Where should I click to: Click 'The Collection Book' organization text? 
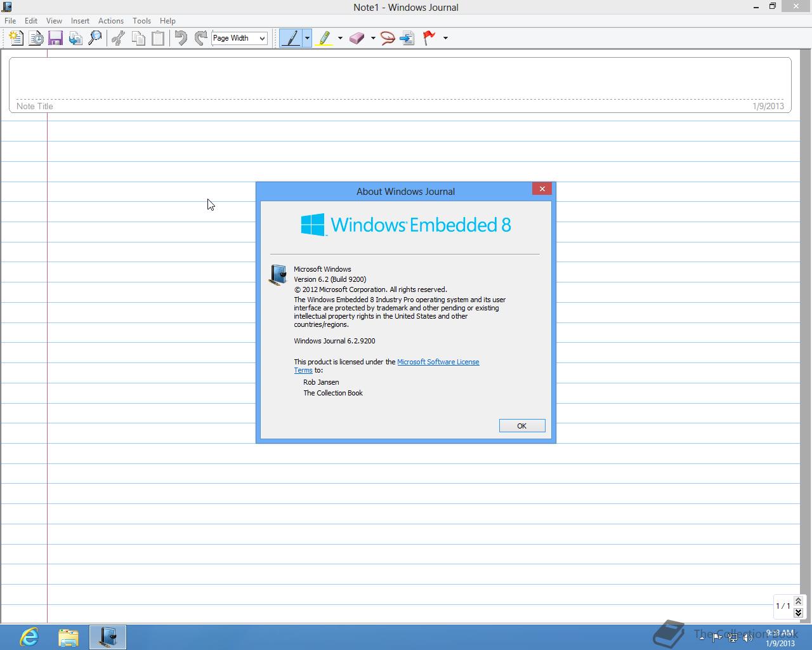pyautogui.click(x=333, y=393)
